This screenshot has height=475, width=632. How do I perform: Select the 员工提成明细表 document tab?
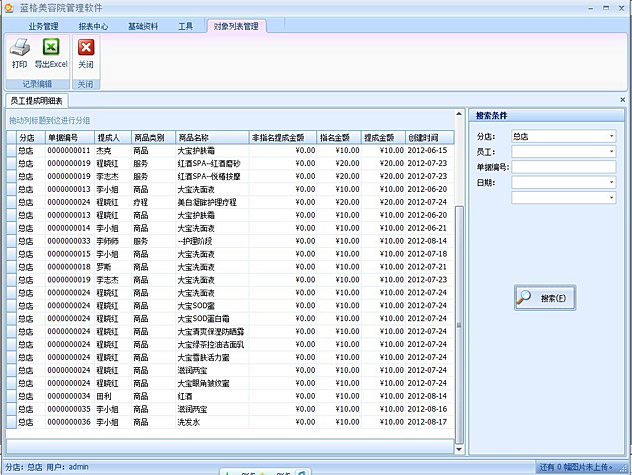coord(37,101)
